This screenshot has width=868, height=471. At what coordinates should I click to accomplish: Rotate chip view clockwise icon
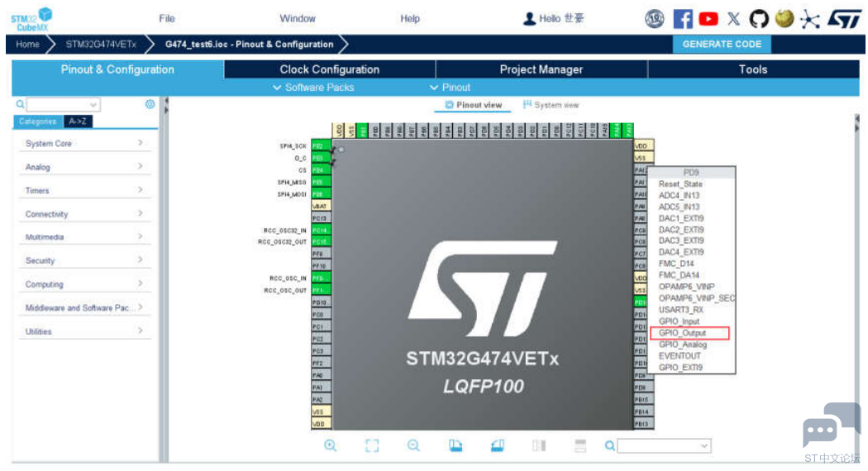pos(455,445)
